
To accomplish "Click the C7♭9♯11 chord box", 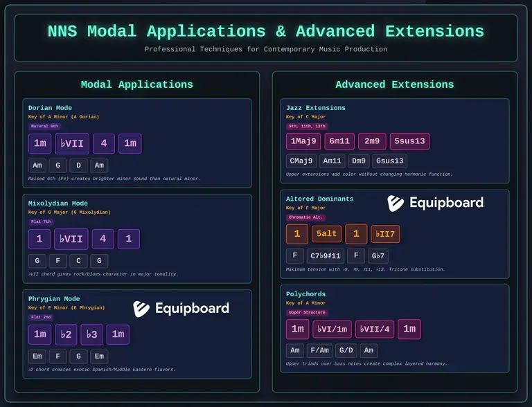I will pyautogui.click(x=326, y=256).
